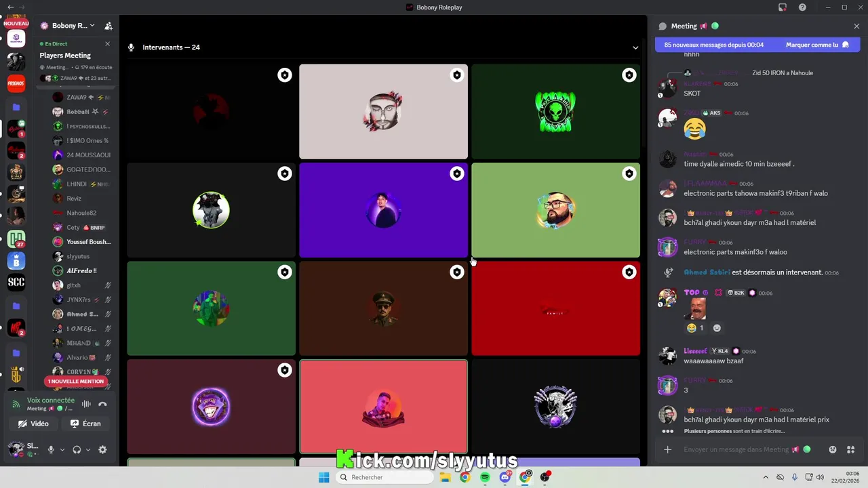This screenshot has height=488, width=868.
Task: Click the Windows Start button
Action: pyautogui.click(x=324, y=477)
